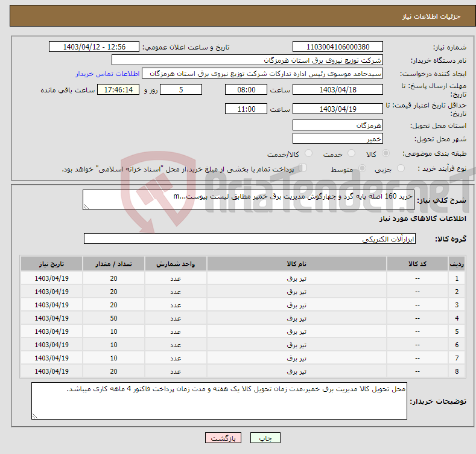
Task: Click the واحد شمارش column header
Action: [176, 264]
